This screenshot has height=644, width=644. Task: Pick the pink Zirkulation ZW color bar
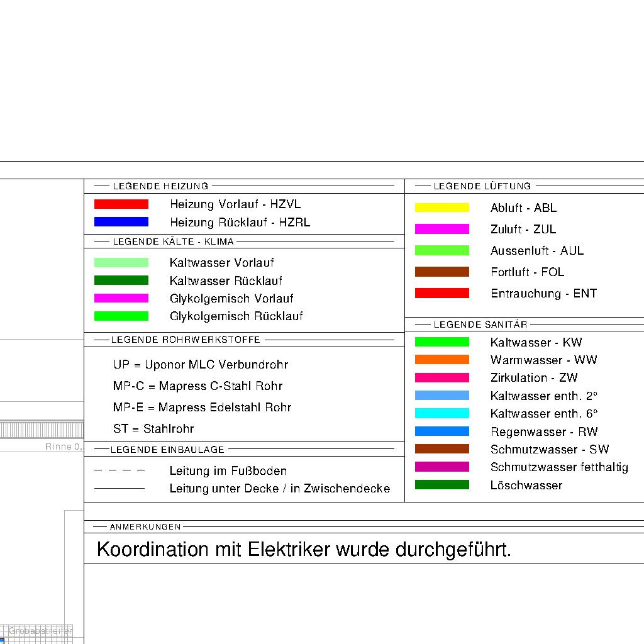[442, 378]
